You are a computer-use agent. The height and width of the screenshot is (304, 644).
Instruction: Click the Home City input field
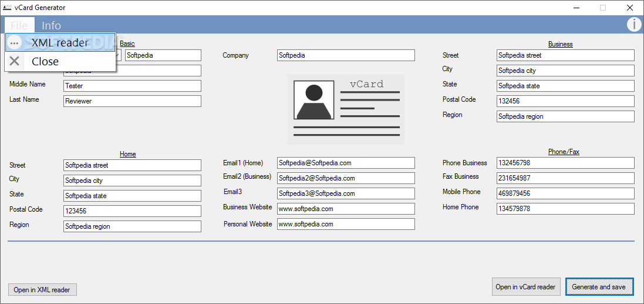click(x=132, y=181)
